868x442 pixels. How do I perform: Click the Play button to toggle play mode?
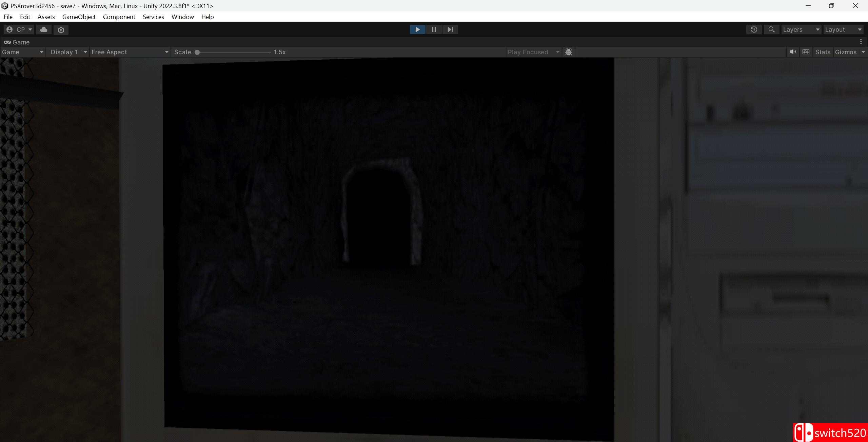click(417, 29)
